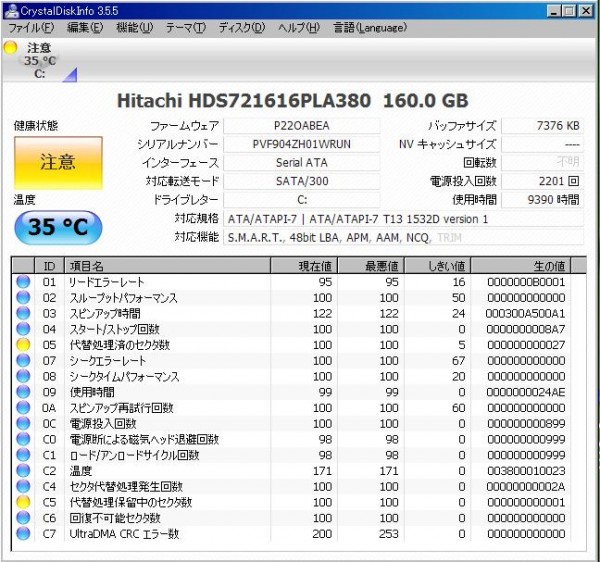Click raw value 003800010023
Viewport: 600px width, 562px height.
pos(526,471)
